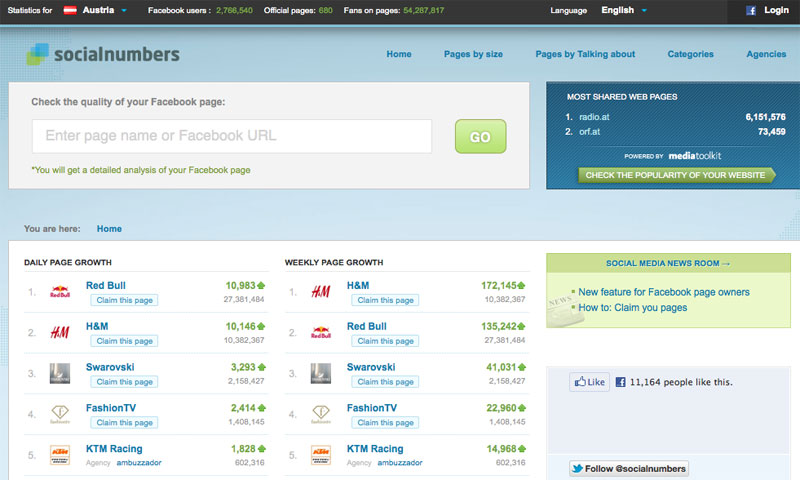Click Facebook icon next to 11,164 likes
800x480 pixels.
tap(620, 382)
